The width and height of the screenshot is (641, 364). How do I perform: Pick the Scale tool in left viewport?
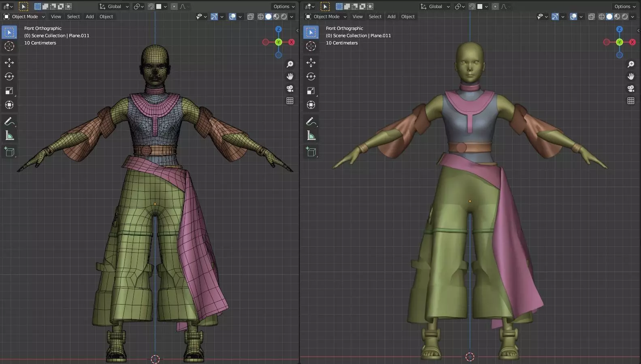coord(9,91)
